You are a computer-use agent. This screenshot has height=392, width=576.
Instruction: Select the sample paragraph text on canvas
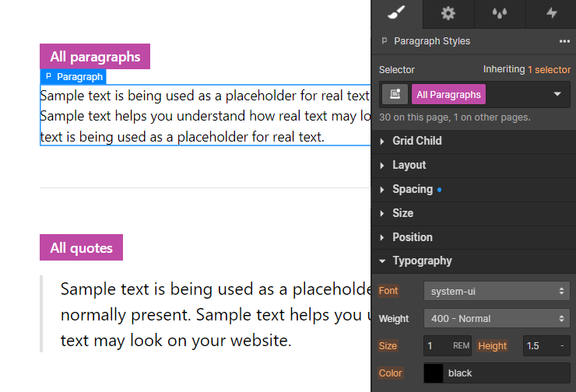[x=205, y=116]
